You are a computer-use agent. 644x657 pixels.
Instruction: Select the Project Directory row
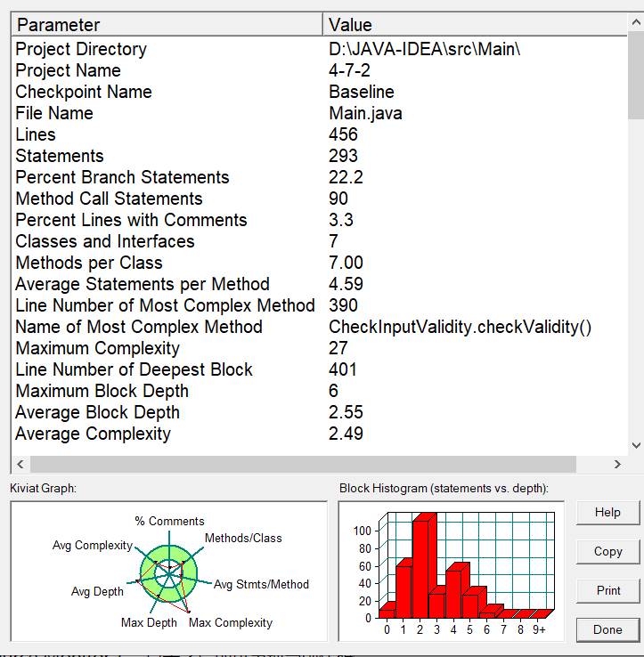click(x=320, y=49)
